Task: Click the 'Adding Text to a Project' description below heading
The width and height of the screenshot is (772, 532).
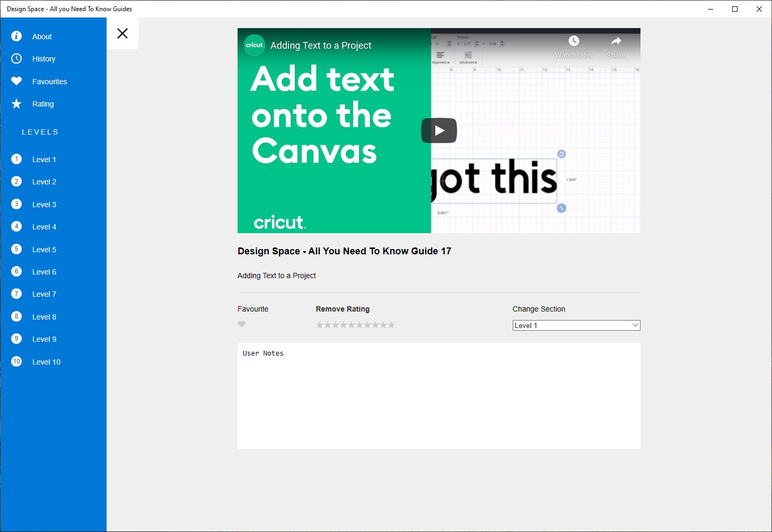Action: (277, 276)
